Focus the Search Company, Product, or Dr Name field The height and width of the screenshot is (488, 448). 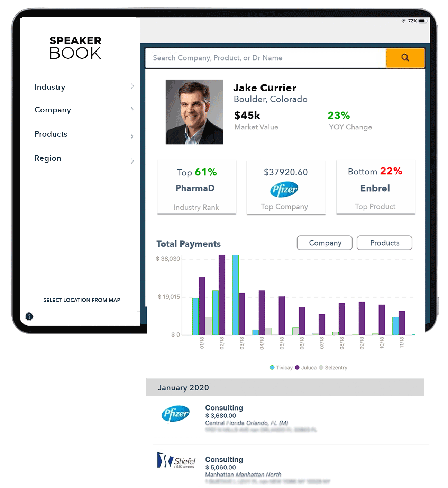click(x=266, y=58)
